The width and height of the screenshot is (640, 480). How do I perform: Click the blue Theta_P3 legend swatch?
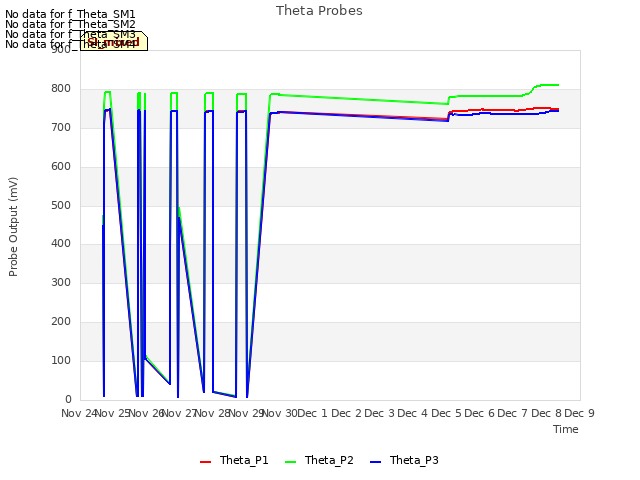tap(375, 462)
